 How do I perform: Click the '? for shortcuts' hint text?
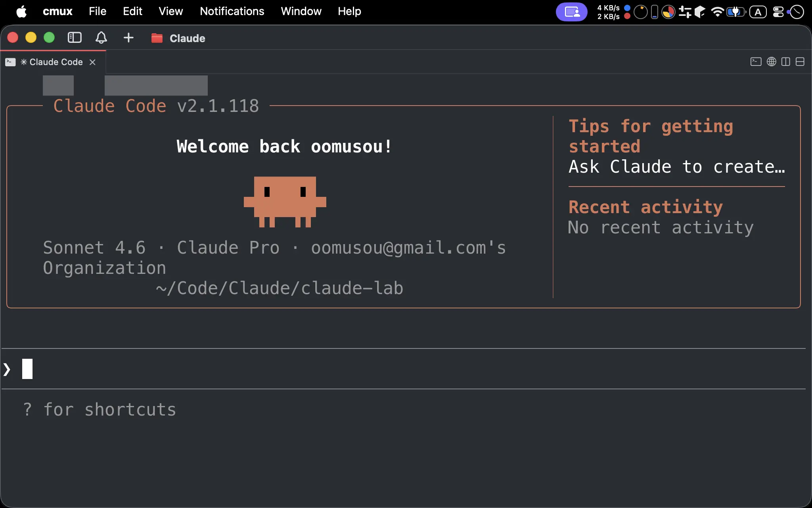point(99,410)
